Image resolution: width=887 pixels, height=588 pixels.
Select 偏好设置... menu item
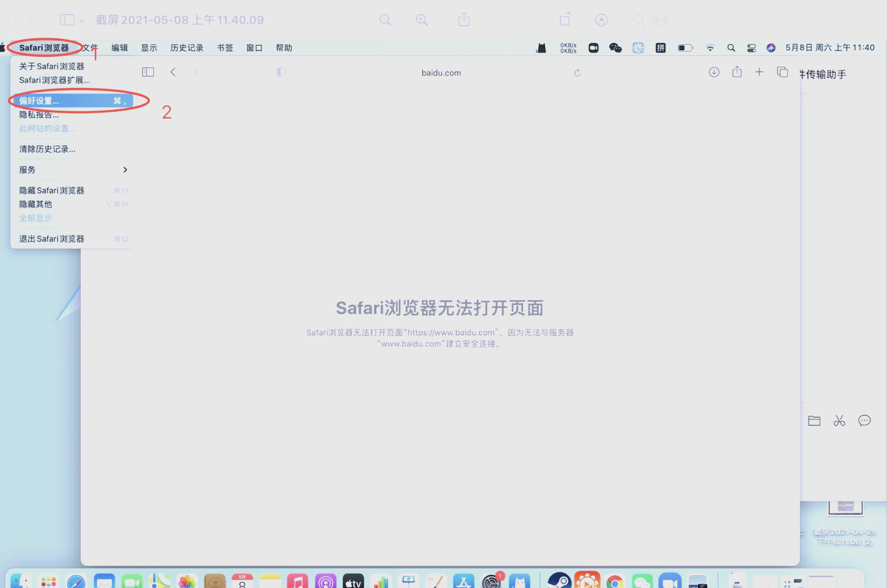[73, 101]
